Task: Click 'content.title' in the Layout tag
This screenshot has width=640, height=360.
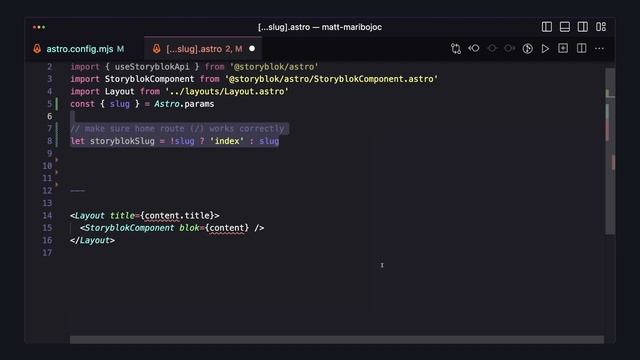Action: [177, 216]
